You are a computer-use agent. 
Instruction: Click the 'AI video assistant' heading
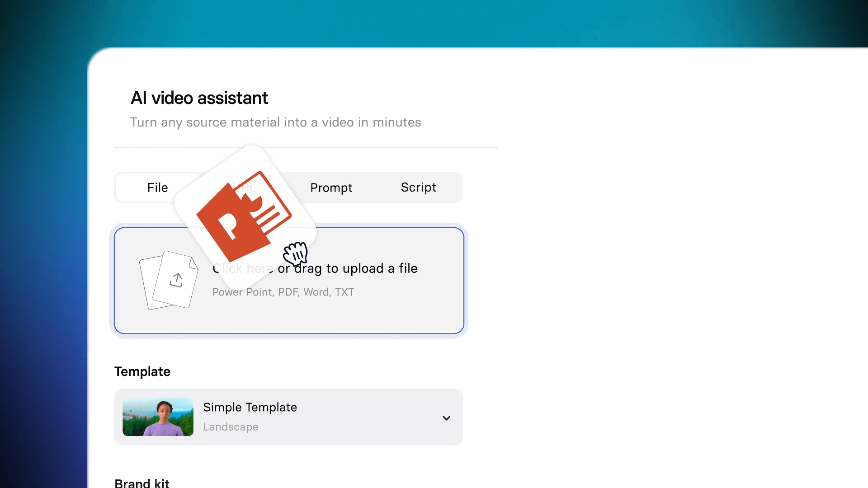[x=199, y=98]
